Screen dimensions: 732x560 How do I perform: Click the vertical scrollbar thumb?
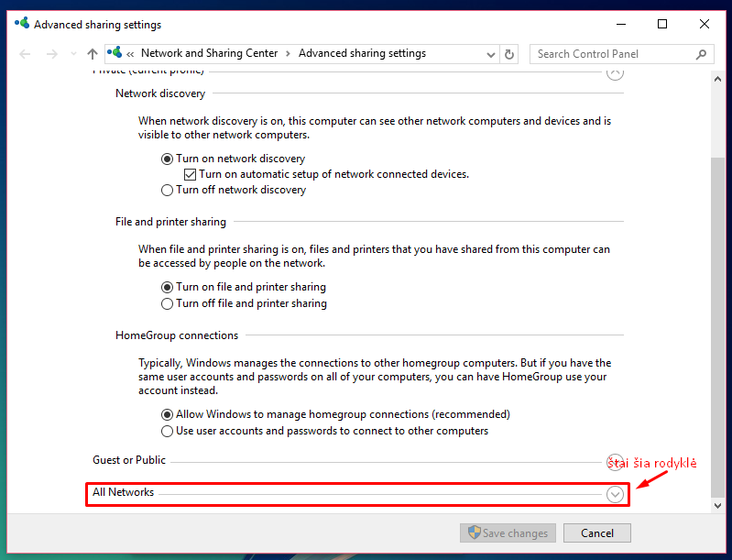(717, 327)
